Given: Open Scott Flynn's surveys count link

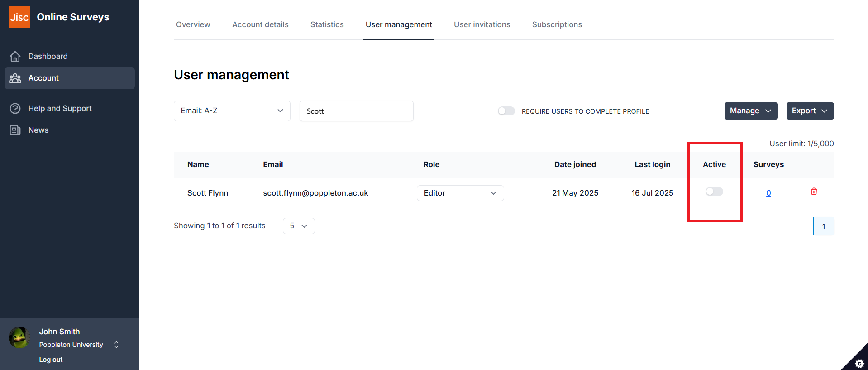Looking at the screenshot, I should tap(768, 193).
